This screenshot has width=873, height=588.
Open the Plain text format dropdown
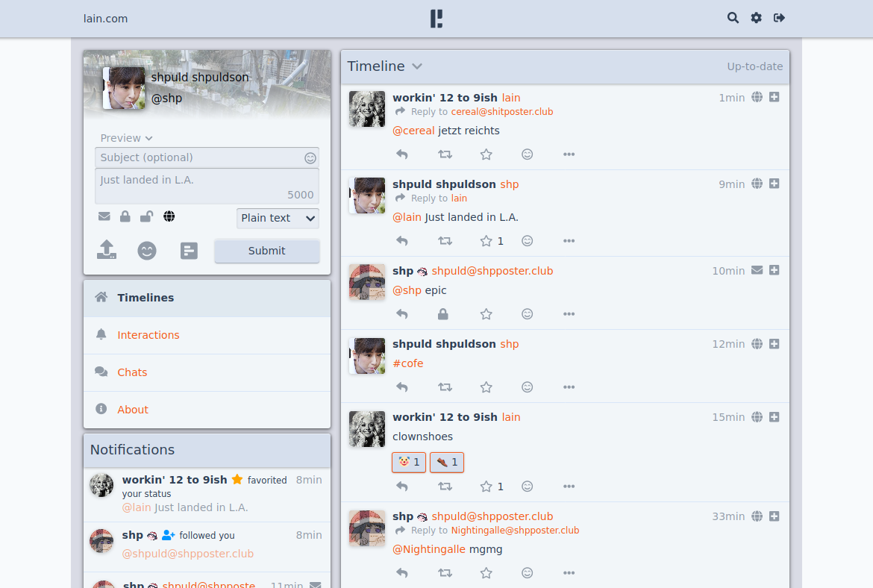[278, 218]
